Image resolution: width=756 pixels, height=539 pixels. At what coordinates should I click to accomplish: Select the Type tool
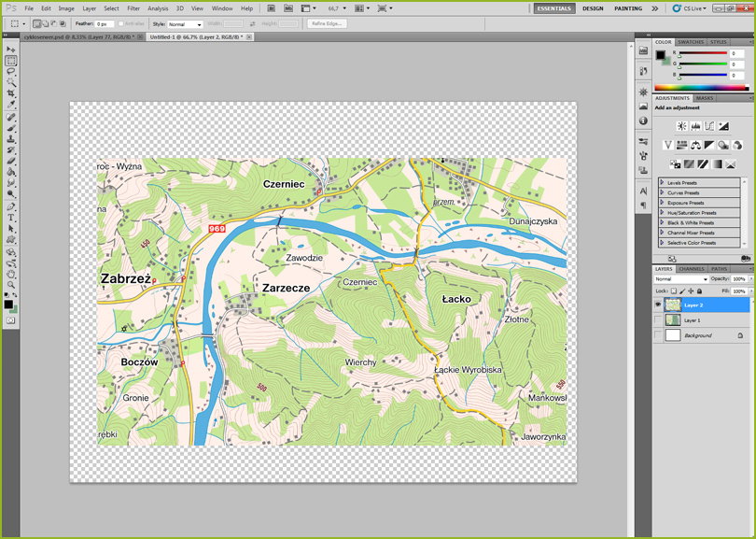[10, 218]
